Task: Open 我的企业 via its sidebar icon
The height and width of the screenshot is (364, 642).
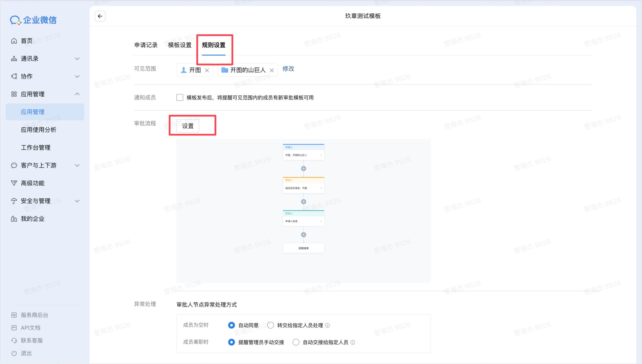Action: click(x=14, y=219)
